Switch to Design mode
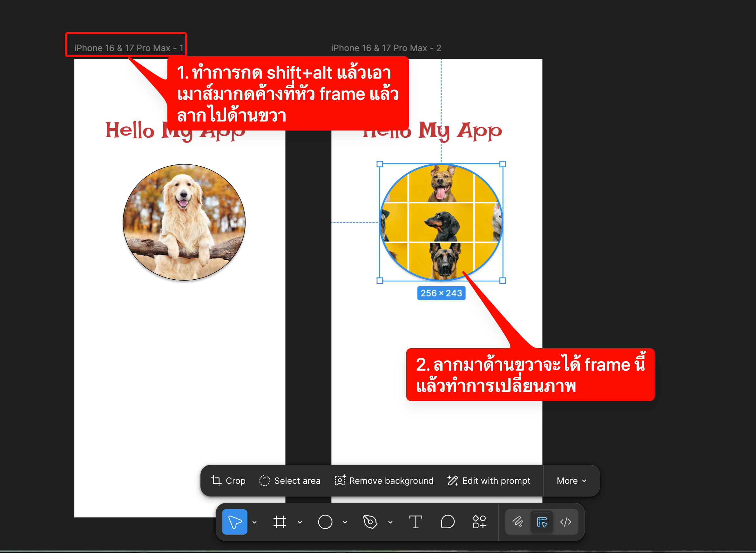This screenshot has height=553, width=756. click(542, 522)
